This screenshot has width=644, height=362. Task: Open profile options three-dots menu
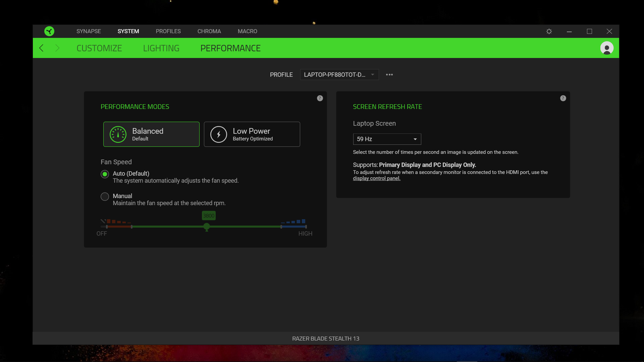[389, 74]
